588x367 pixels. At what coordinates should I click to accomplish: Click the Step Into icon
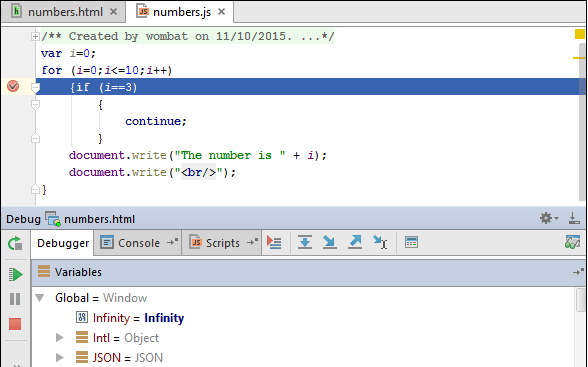point(330,243)
